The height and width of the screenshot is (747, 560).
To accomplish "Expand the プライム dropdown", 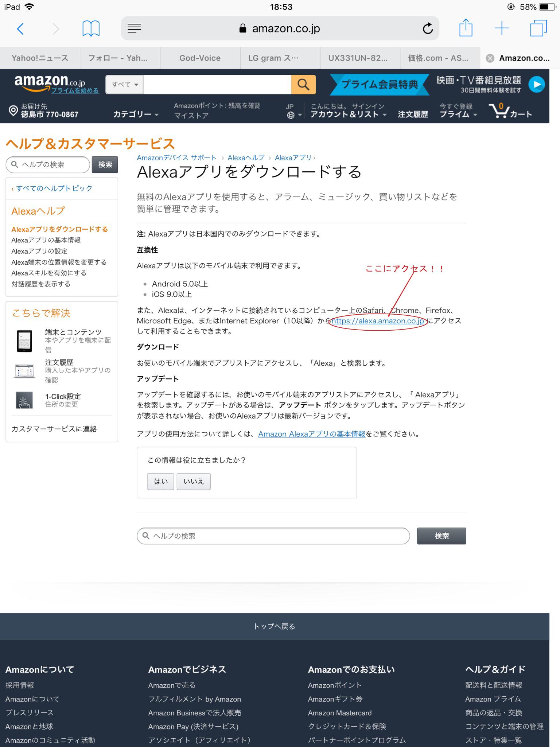I will pos(458,114).
